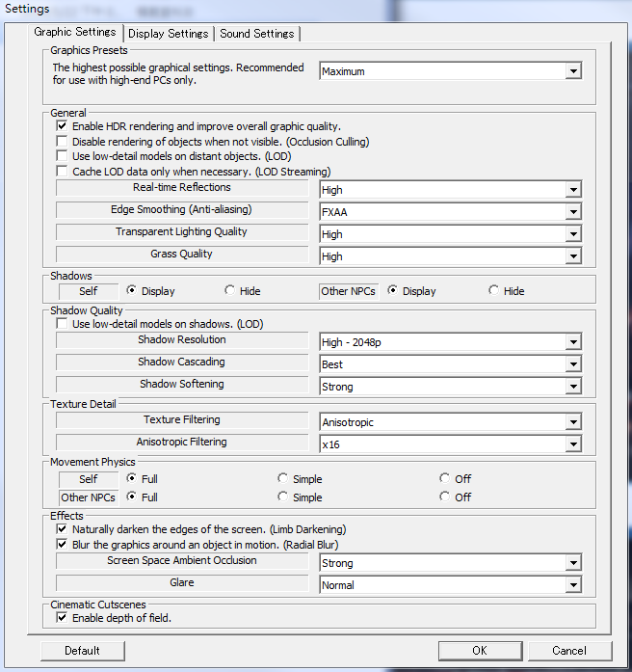
Task: Uncheck Limb Darkening checkbox
Action: click(x=62, y=529)
